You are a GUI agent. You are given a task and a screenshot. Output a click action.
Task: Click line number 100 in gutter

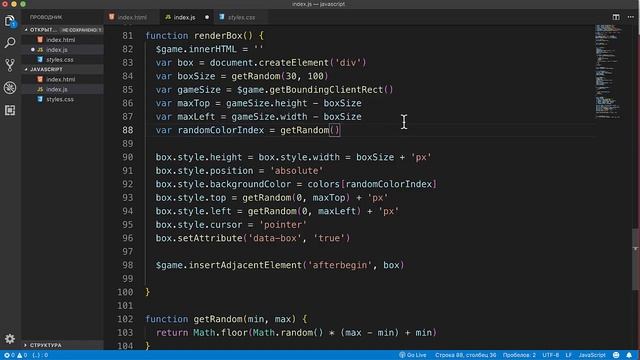pyautogui.click(x=125, y=292)
